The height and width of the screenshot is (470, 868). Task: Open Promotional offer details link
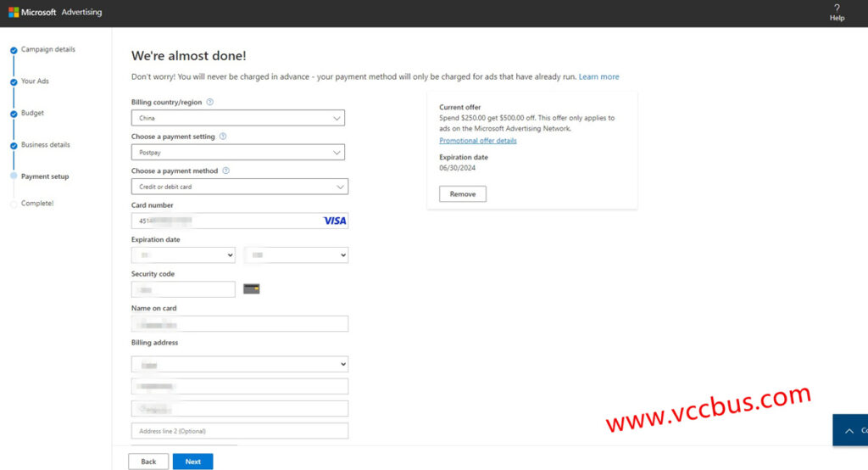point(477,141)
